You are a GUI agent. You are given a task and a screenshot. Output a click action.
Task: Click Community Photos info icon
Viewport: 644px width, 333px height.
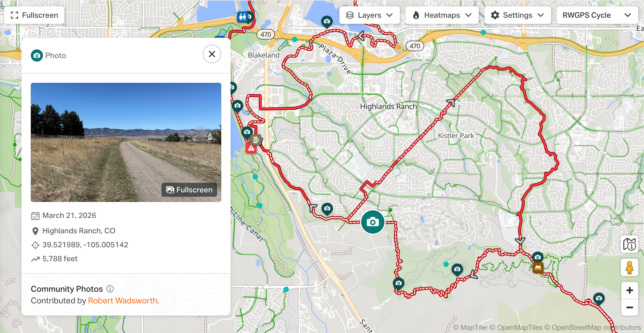pos(110,289)
